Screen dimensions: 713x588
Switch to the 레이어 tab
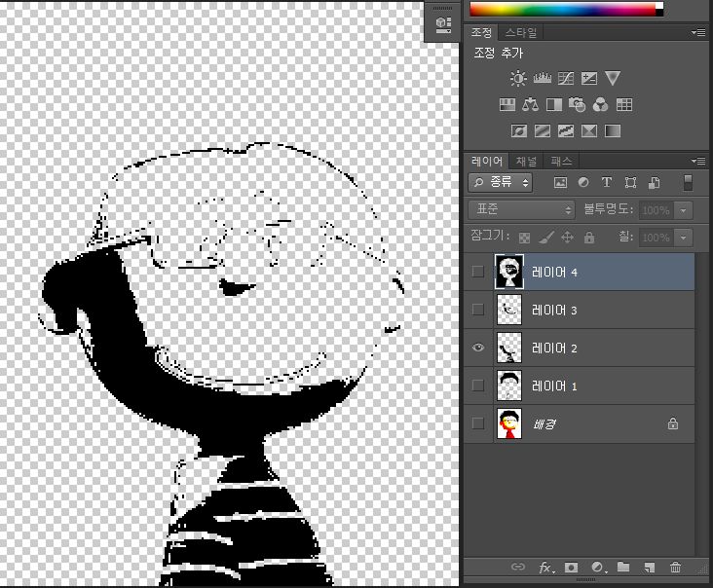pyautogui.click(x=487, y=161)
